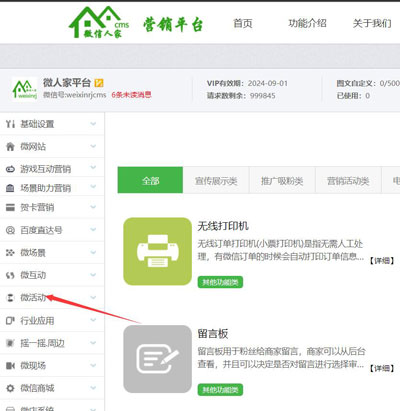This screenshot has width=400, height=411.
Task: Expand the 微活动 chevron
Action: (93, 297)
